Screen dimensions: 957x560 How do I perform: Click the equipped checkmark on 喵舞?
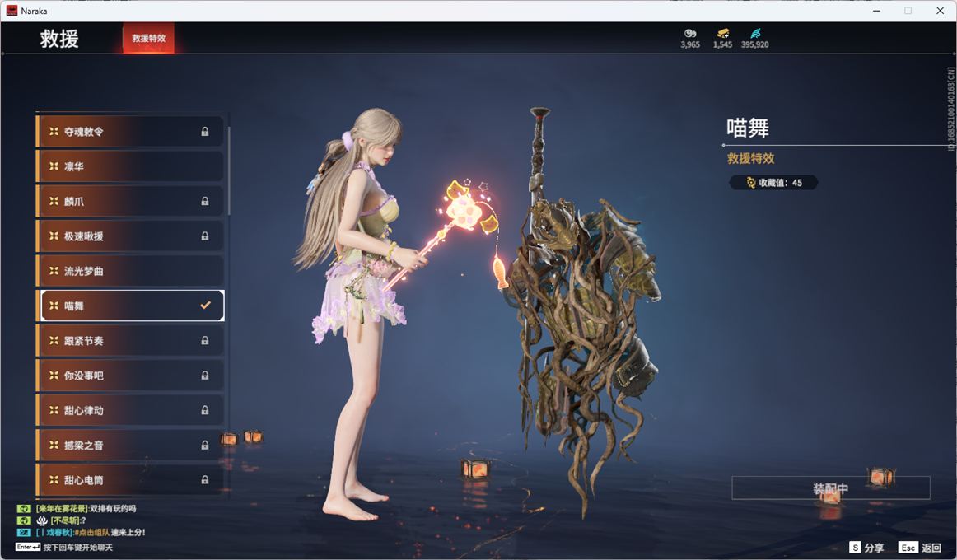click(x=206, y=305)
